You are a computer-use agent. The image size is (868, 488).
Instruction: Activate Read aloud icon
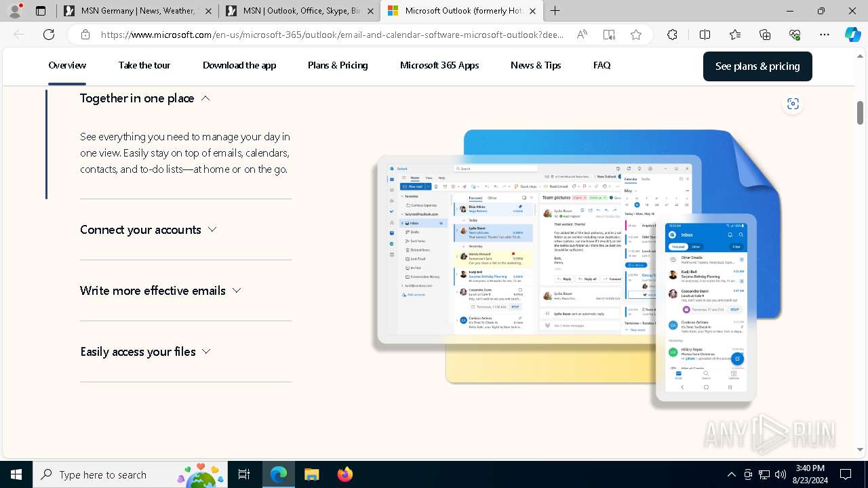tap(582, 35)
